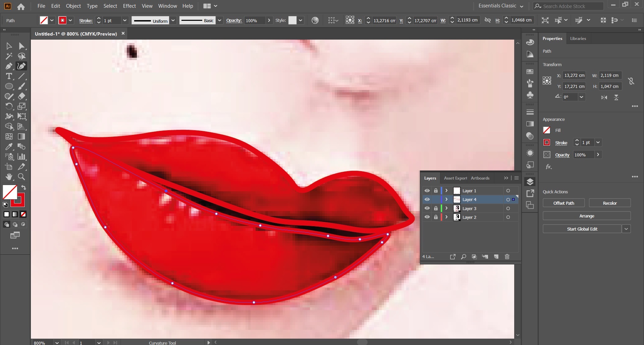Viewport: 644px width, 345px height.
Task: Open Uniform variable width profile dropdown
Action: tap(173, 20)
